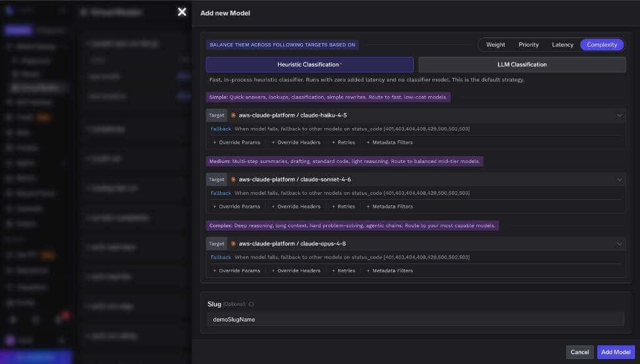640x364 pixels.
Task: Add Retries for claude-sonnet-4-6
Action: pos(343,206)
